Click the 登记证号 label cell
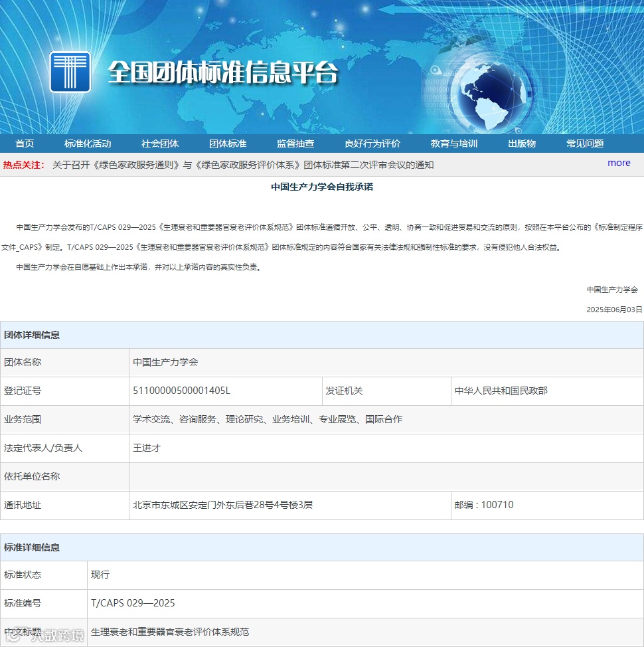644x647 pixels. (64, 391)
